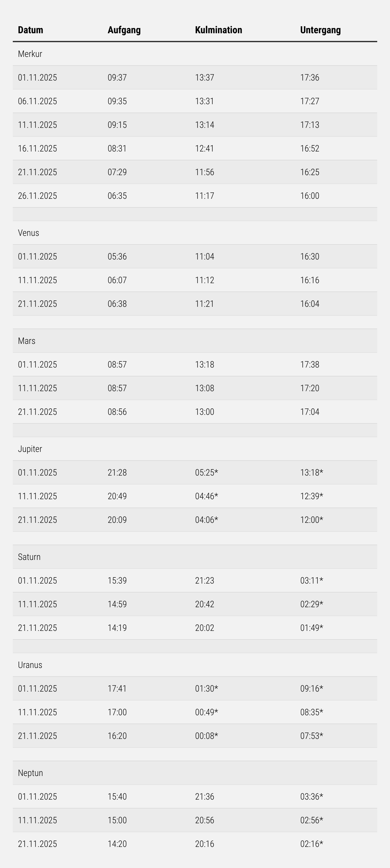Select the Saturn section heading
390x868 pixels.
pos(29,557)
